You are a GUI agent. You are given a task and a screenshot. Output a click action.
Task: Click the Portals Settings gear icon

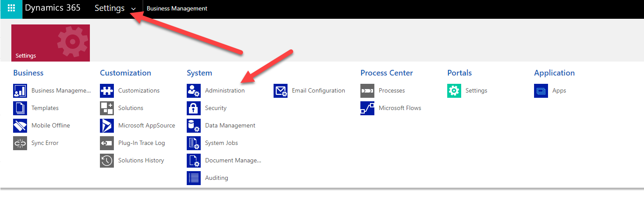tap(454, 91)
